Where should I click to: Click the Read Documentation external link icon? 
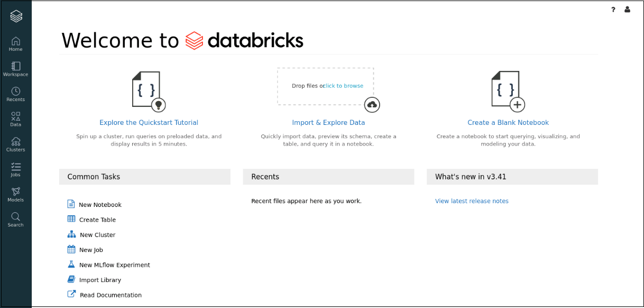tap(72, 294)
